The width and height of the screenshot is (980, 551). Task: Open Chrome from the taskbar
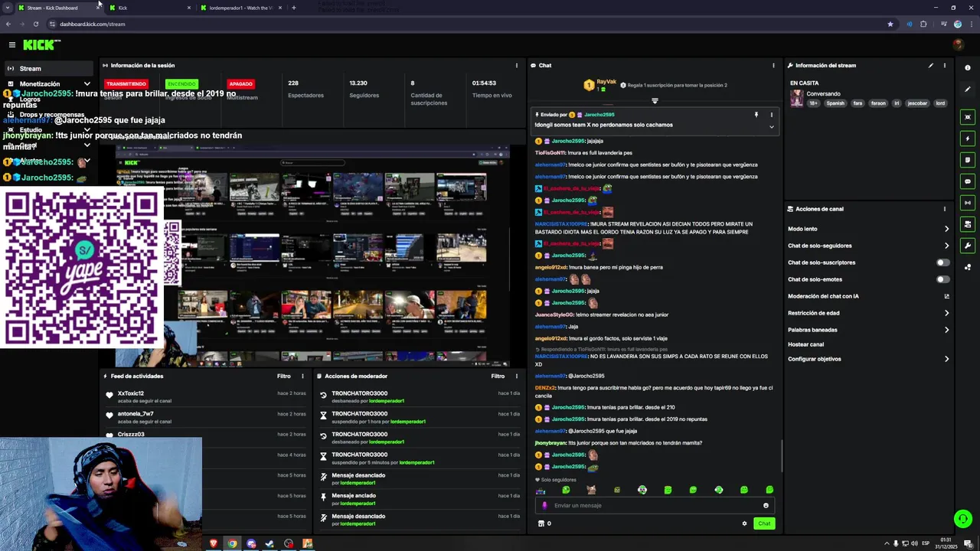[232, 544]
